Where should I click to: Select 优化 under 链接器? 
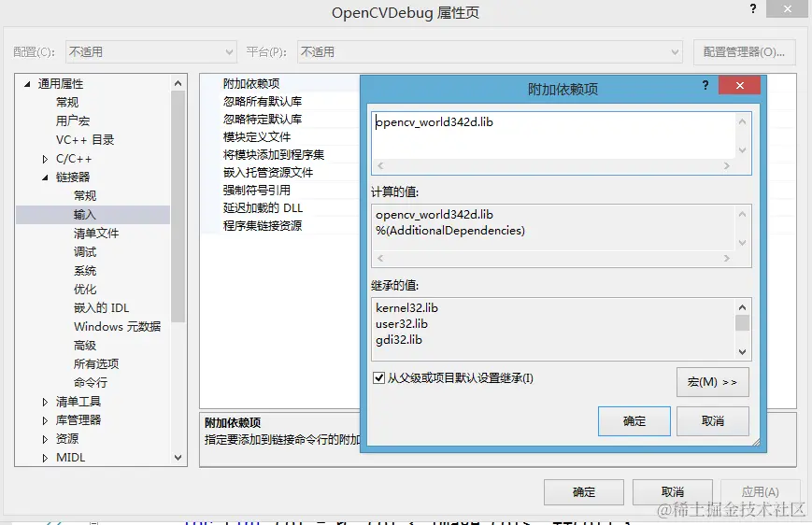[x=85, y=290]
